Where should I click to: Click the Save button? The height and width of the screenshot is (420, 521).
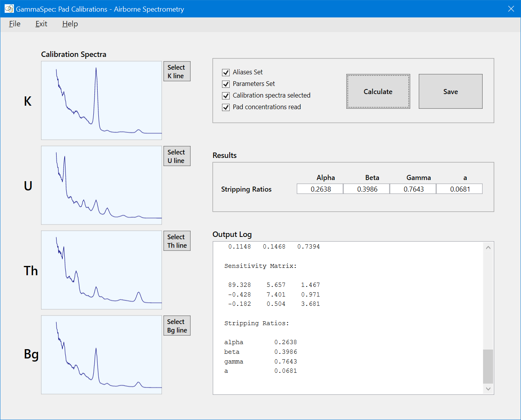(x=450, y=92)
